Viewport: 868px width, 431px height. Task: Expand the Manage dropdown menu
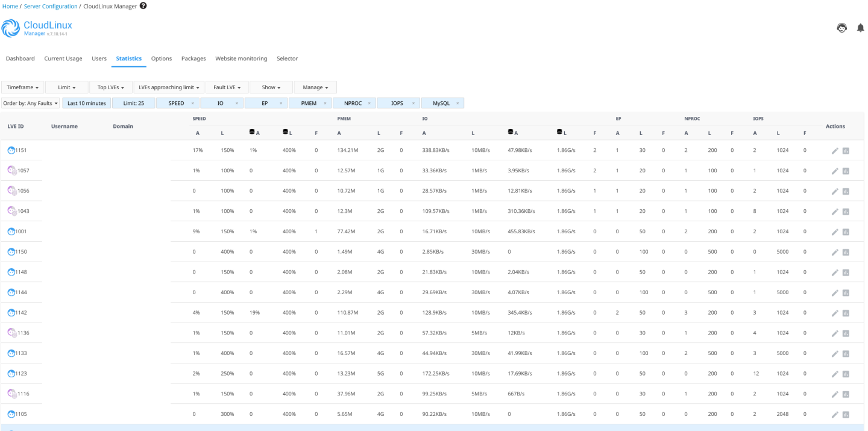[x=315, y=87]
